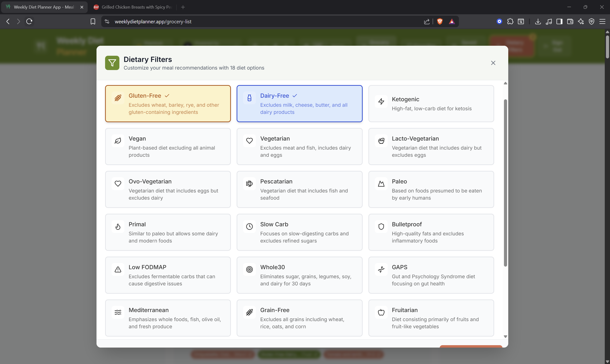This screenshot has width=610, height=364.
Task: Open a new browser tab
Action: click(183, 7)
